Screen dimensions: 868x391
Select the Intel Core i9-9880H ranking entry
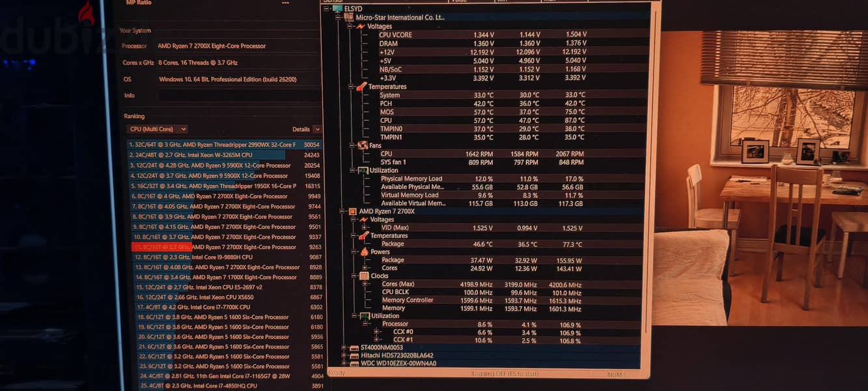[228, 257]
